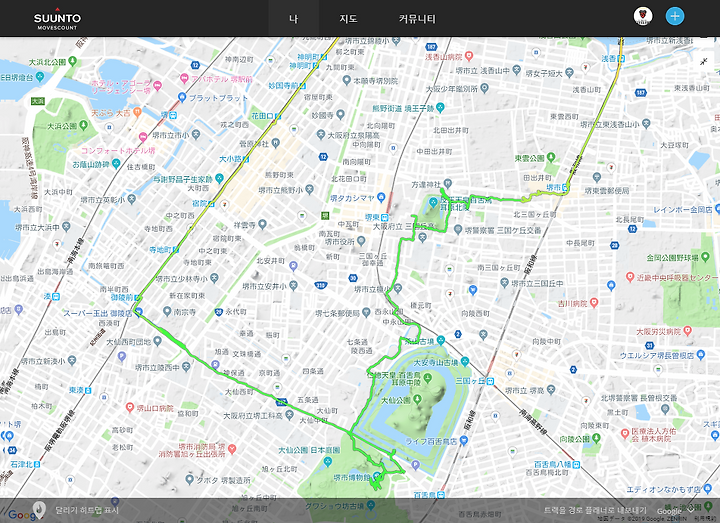Click the 堺市役所 city hall marker
720x523 pixels.
[361, 240]
